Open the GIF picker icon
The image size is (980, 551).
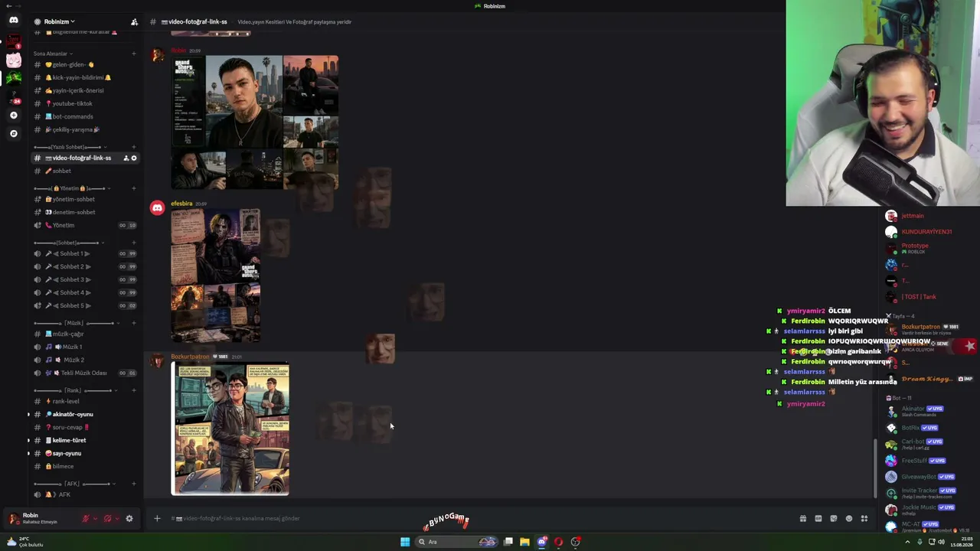(818, 519)
